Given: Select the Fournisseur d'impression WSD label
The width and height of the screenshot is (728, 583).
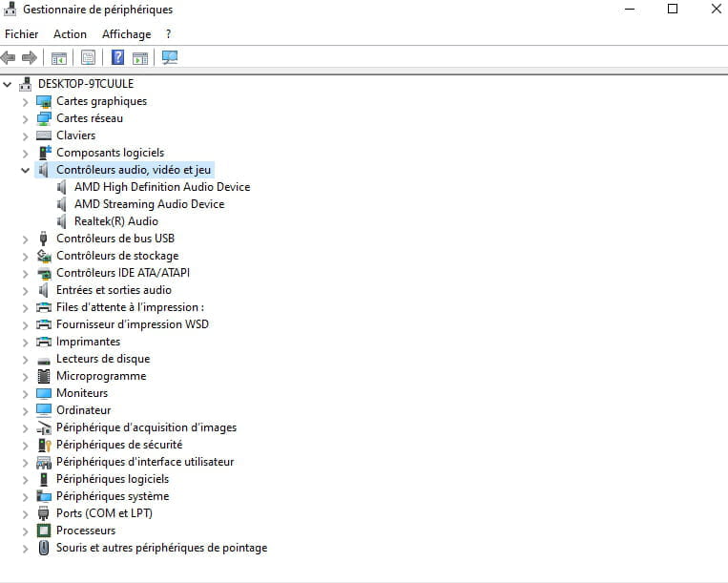Looking at the screenshot, I should tap(133, 324).
